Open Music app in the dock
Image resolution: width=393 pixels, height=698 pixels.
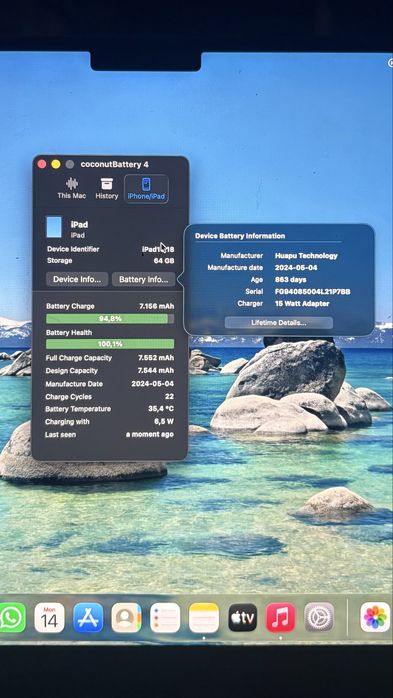pos(280,617)
